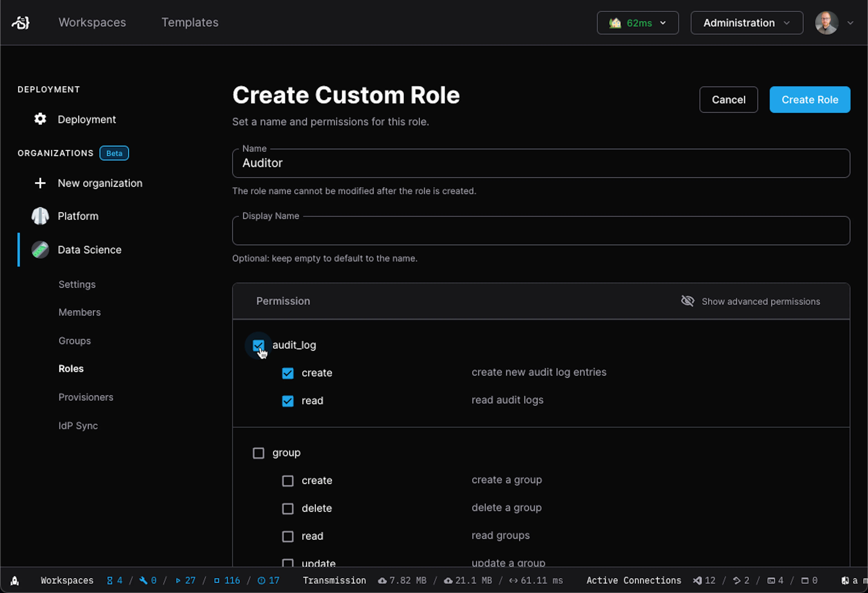Open organization Members page
Image resolution: width=868 pixels, height=593 pixels.
[80, 312]
